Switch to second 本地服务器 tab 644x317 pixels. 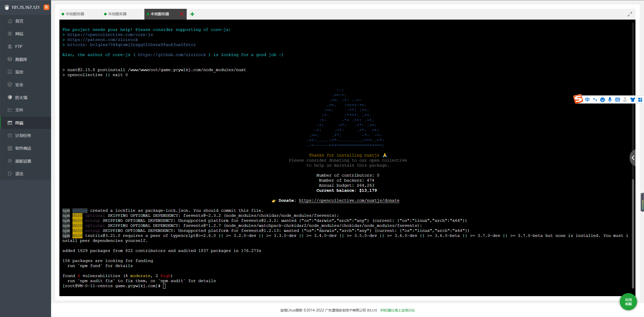click(117, 14)
